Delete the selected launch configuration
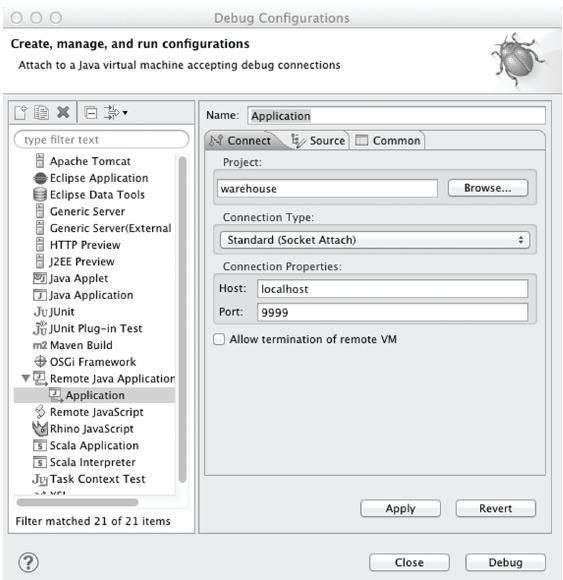Screen dimensions: 563x580 (x=63, y=112)
